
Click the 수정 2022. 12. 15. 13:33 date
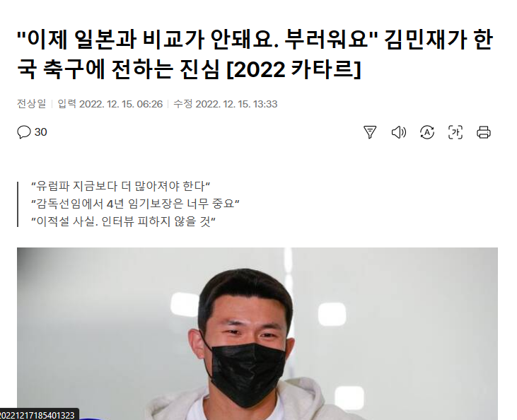click(226, 104)
